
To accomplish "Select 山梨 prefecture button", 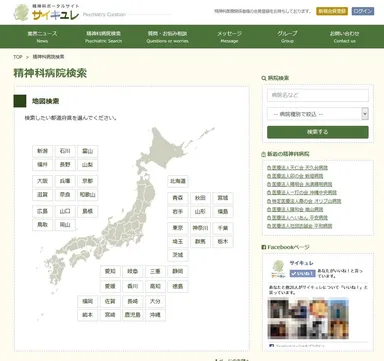I will pos(88,165).
